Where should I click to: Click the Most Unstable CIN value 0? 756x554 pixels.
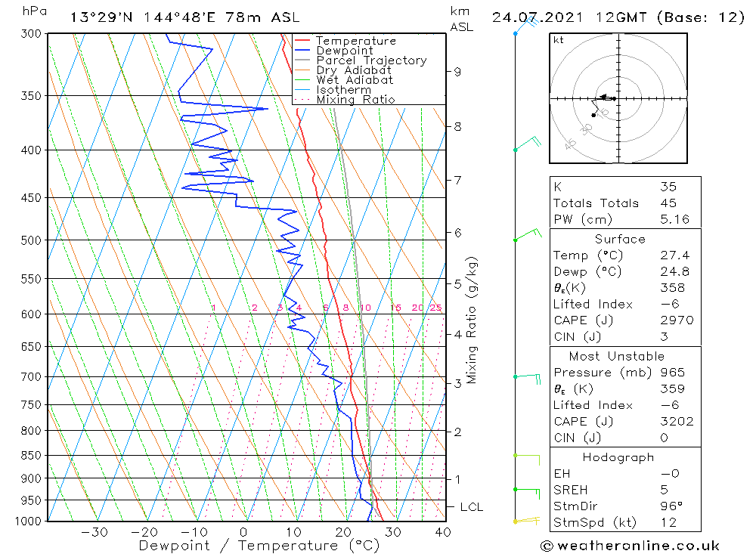(665, 438)
